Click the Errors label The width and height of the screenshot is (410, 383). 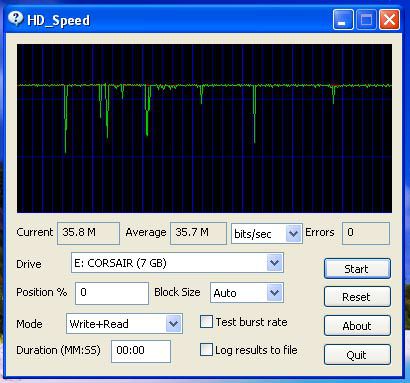pos(320,232)
